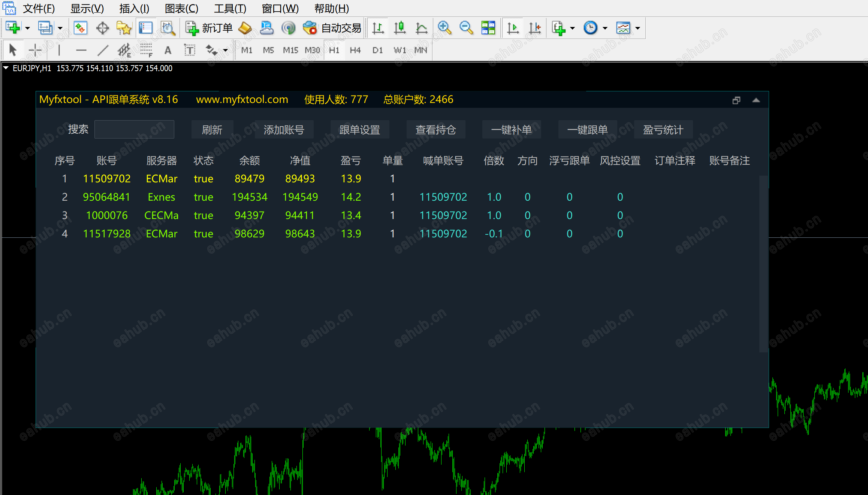Click the 一键跟单 button
Screen dimensions: 868x495
click(x=588, y=130)
